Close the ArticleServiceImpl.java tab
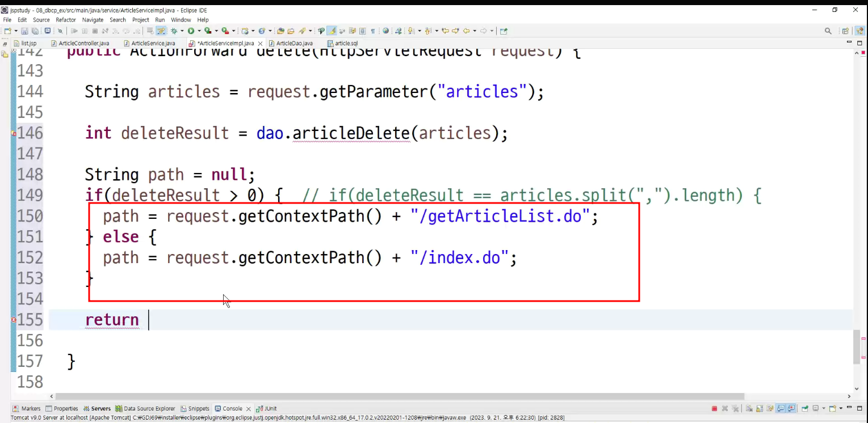The image size is (868, 423). click(x=261, y=44)
